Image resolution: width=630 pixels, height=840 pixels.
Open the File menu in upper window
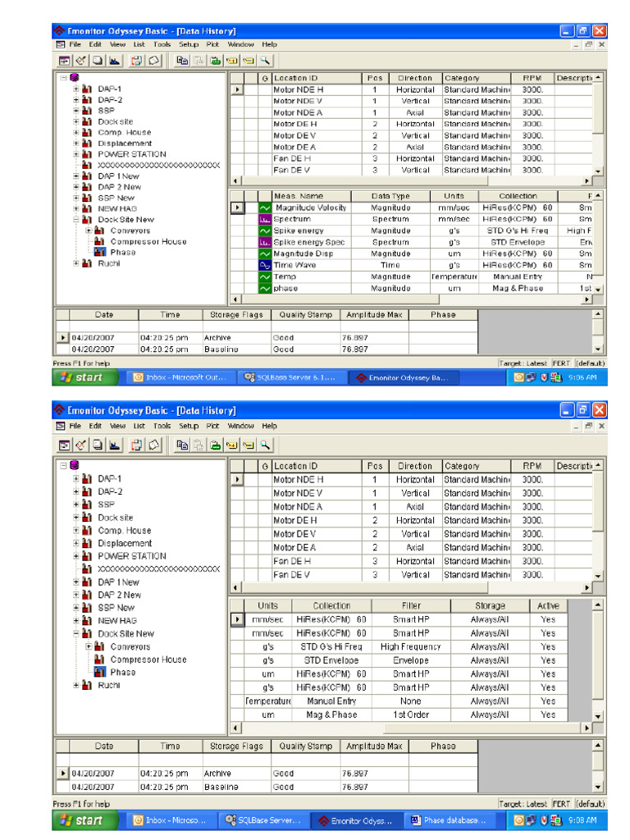[x=75, y=44]
